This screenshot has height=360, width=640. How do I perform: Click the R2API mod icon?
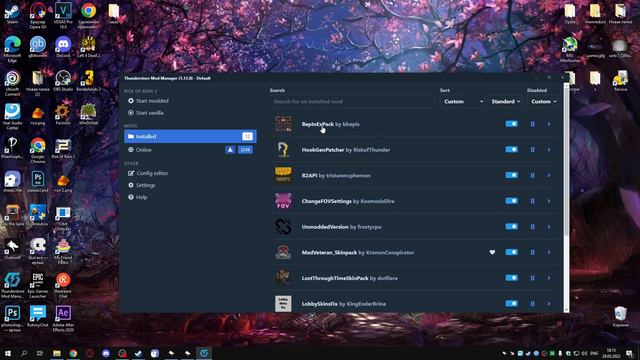point(283,175)
